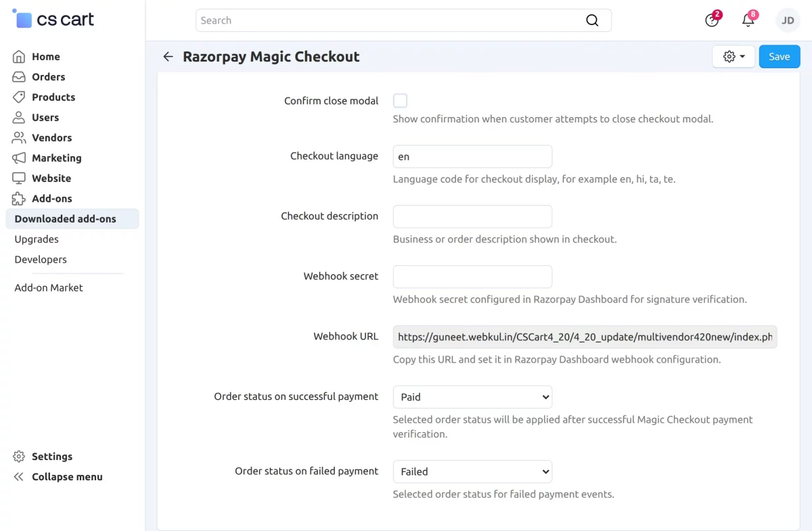This screenshot has height=531, width=812.
Task: Click the 'Selected order status for failed' hint
Action: [503, 494]
